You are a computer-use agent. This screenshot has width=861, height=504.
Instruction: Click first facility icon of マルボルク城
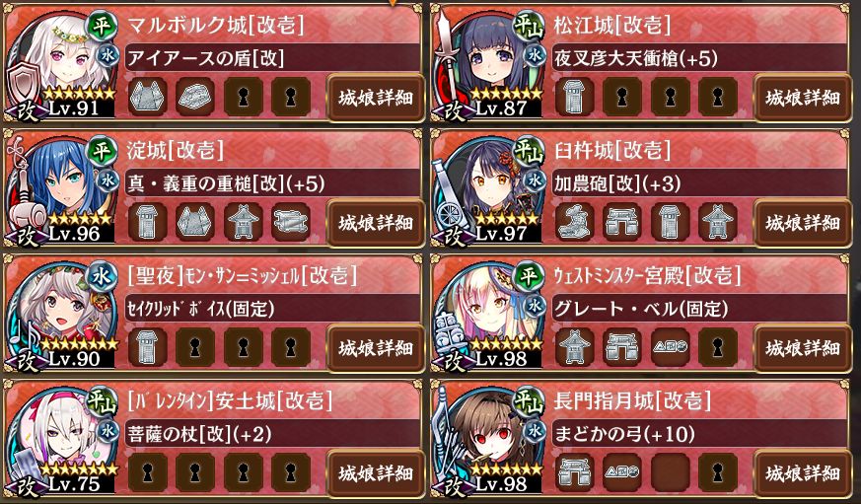(147, 98)
